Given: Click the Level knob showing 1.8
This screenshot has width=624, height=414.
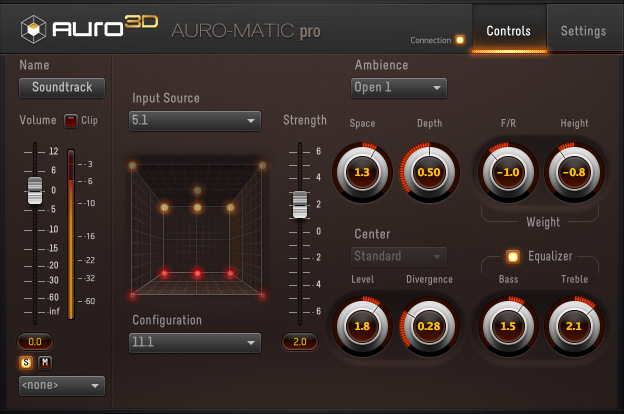Looking at the screenshot, I should tap(362, 326).
